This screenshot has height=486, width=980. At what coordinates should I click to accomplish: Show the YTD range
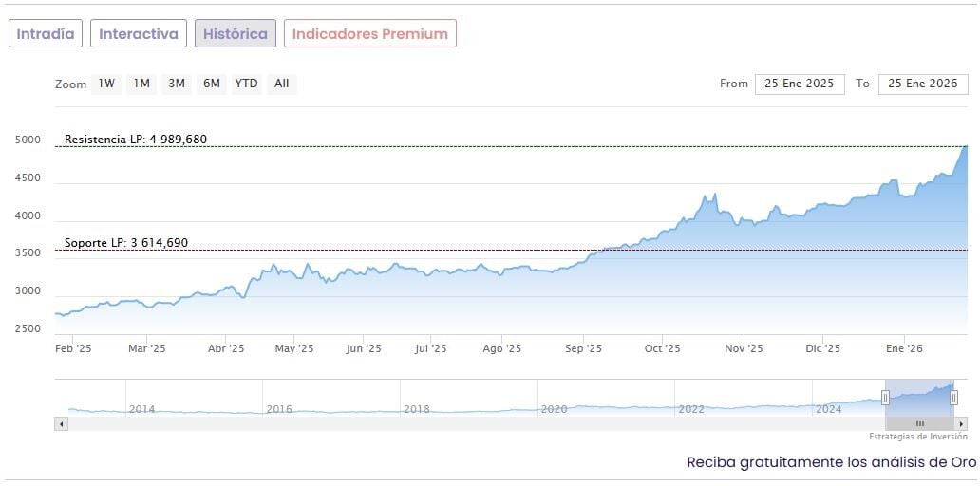[x=246, y=84]
